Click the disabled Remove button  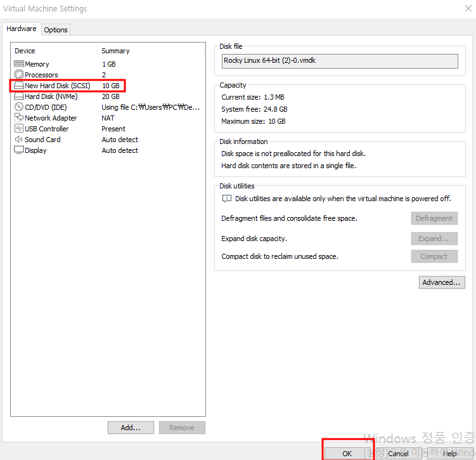coord(182,428)
